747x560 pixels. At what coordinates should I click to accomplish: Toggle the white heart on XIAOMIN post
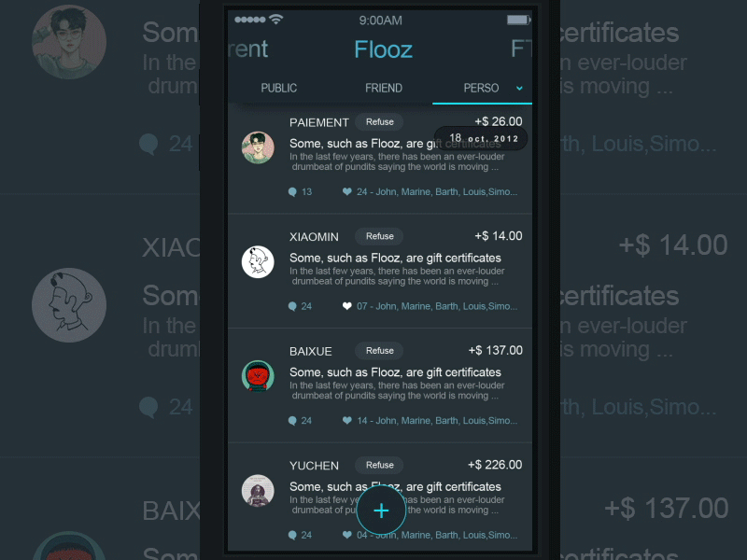click(346, 306)
